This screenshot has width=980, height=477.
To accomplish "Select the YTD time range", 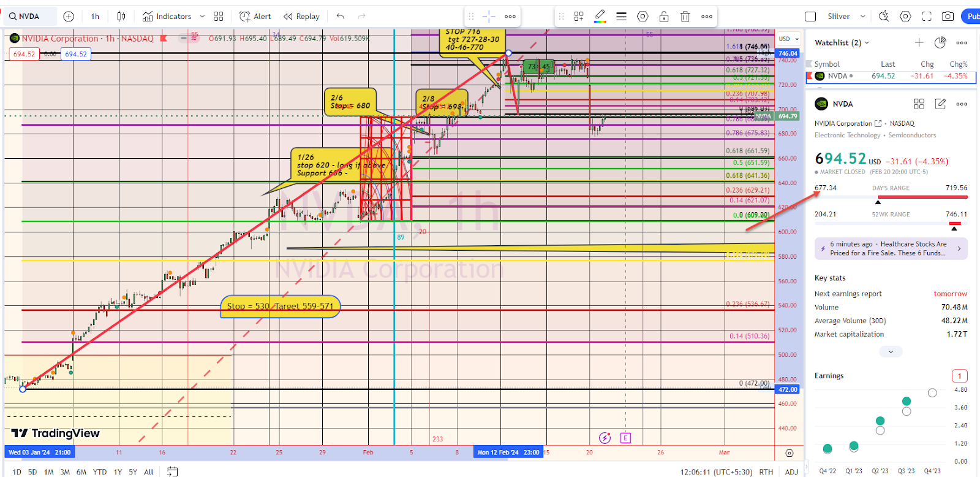I will (100, 471).
